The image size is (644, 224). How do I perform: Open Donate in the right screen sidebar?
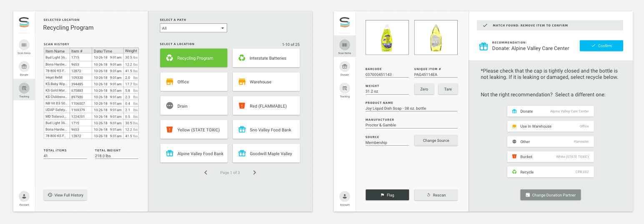point(345,68)
